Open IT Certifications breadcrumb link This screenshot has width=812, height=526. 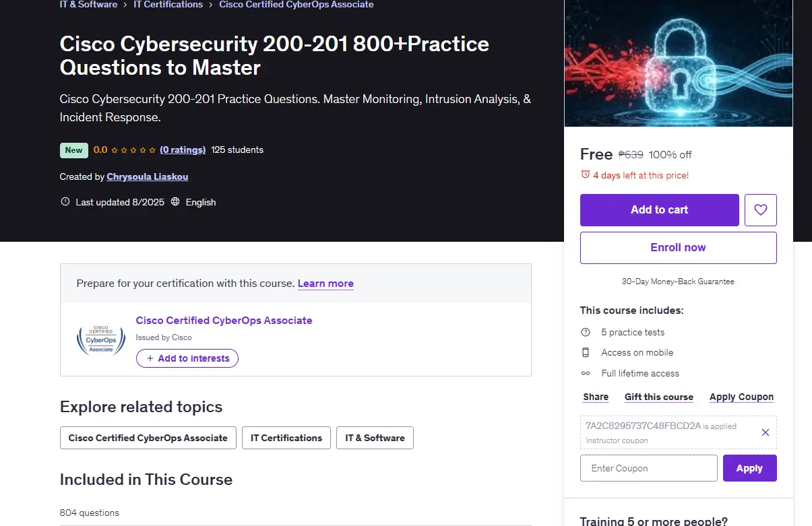click(168, 5)
